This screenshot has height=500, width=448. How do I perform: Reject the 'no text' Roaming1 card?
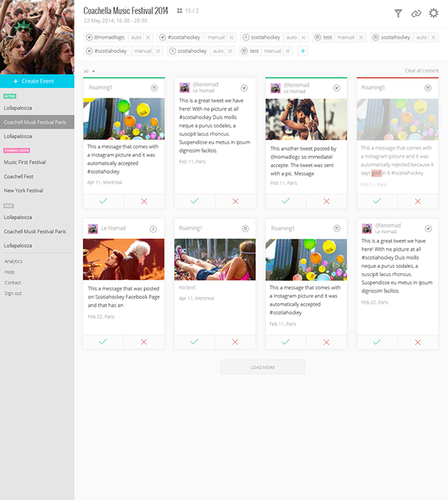(x=235, y=342)
